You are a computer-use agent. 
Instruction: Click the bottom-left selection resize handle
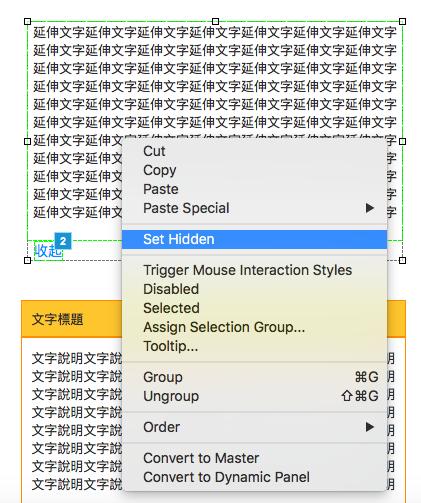28,260
